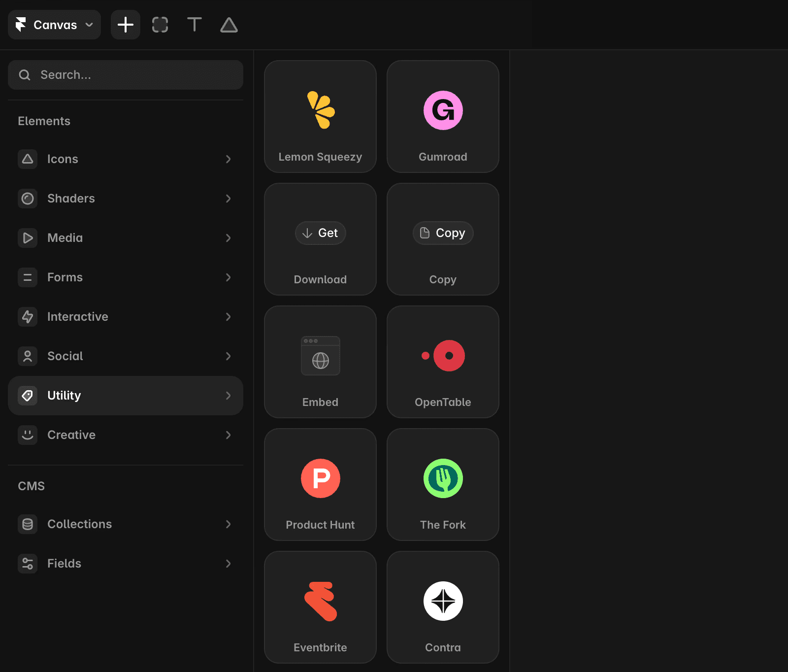Open the Creative category label
Viewport: 788px width, 672px height.
pos(71,435)
